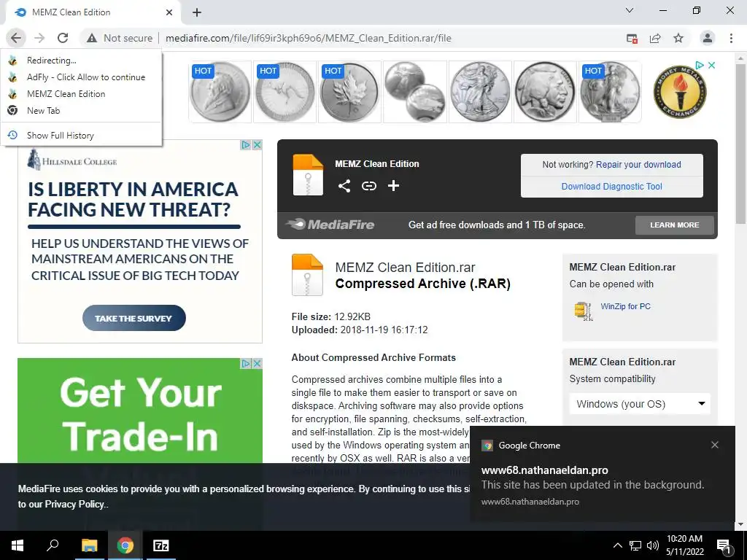Viewport: 747px width, 560px height.
Task: Click the Chrome taskbar icon
Action: point(125,545)
